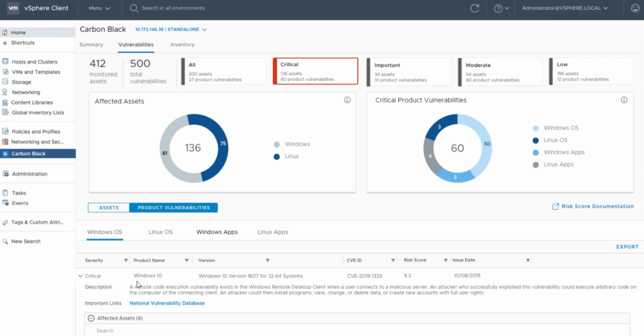Screen dimensions: 644x336
Task: Click the refresh icon in top bar
Action: pyautogui.click(x=475, y=8)
